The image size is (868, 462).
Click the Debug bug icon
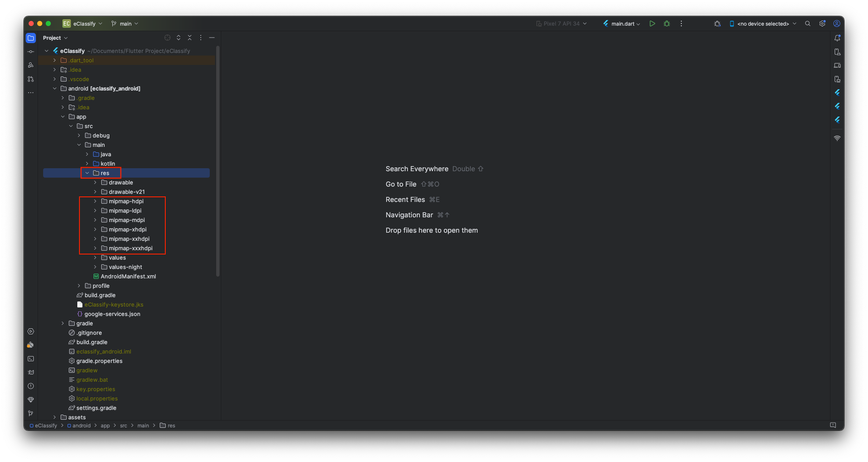[x=667, y=23]
